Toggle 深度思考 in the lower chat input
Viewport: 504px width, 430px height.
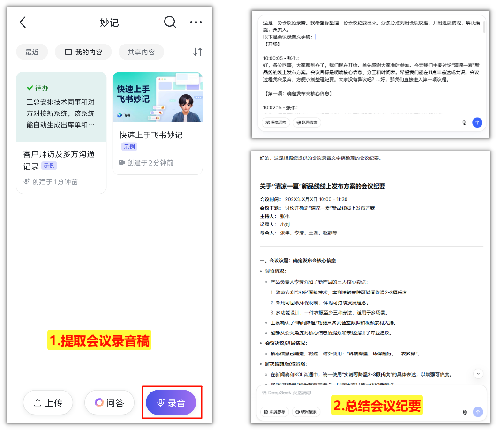coord(275,412)
